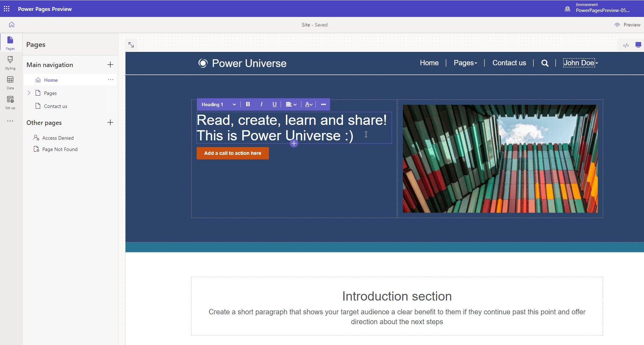Image resolution: width=644 pixels, height=345 pixels.
Task: Toggle bold formatting
Action: coord(248,104)
